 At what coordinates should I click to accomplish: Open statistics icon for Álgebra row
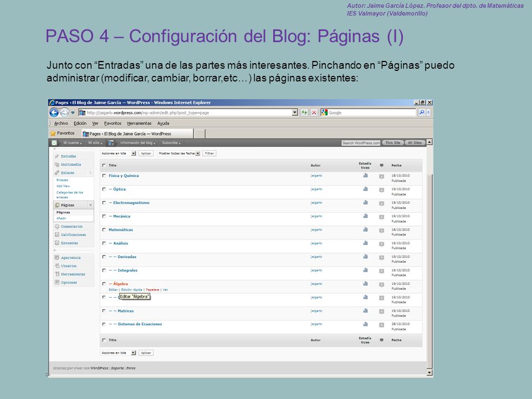365,284
